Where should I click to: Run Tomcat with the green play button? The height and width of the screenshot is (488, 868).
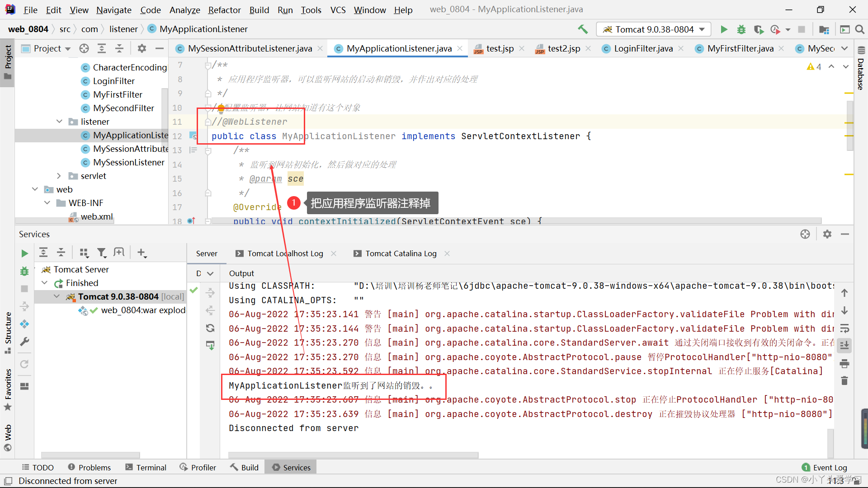[724, 29]
